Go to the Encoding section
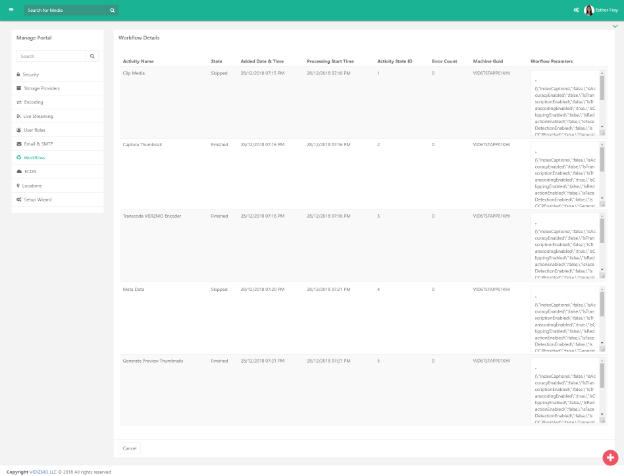 [x=34, y=102]
